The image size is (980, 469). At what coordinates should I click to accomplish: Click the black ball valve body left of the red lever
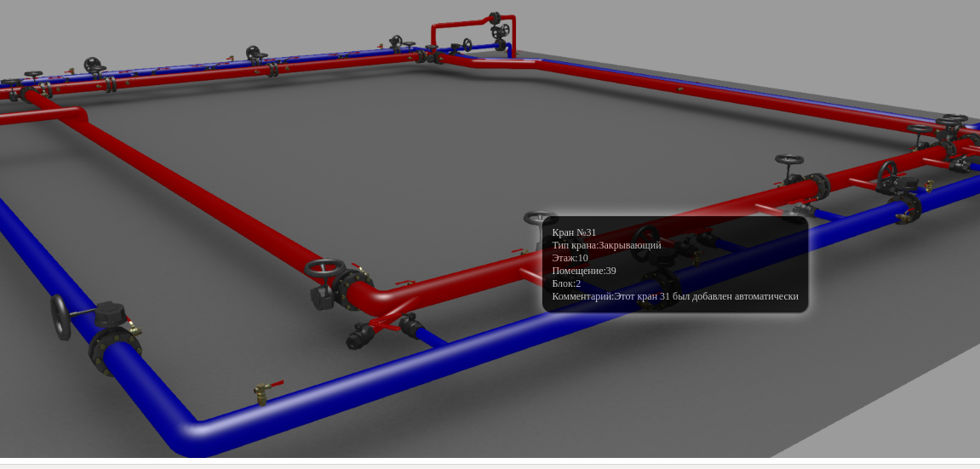[359, 335]
